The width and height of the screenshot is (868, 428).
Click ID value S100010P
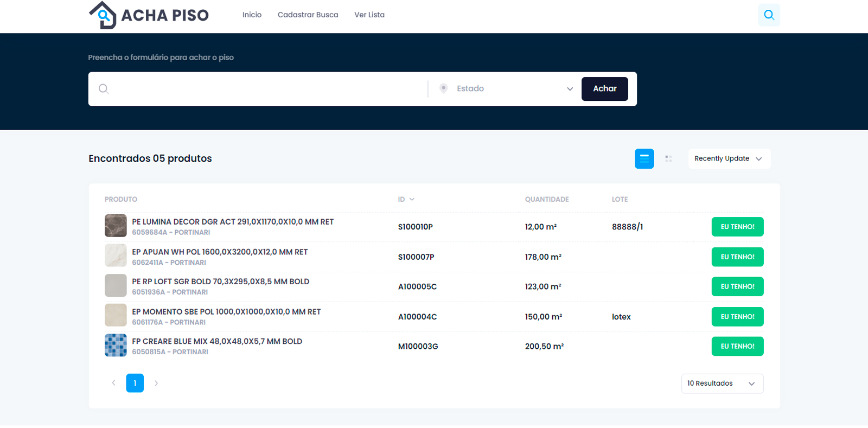[x=416, y=227]
